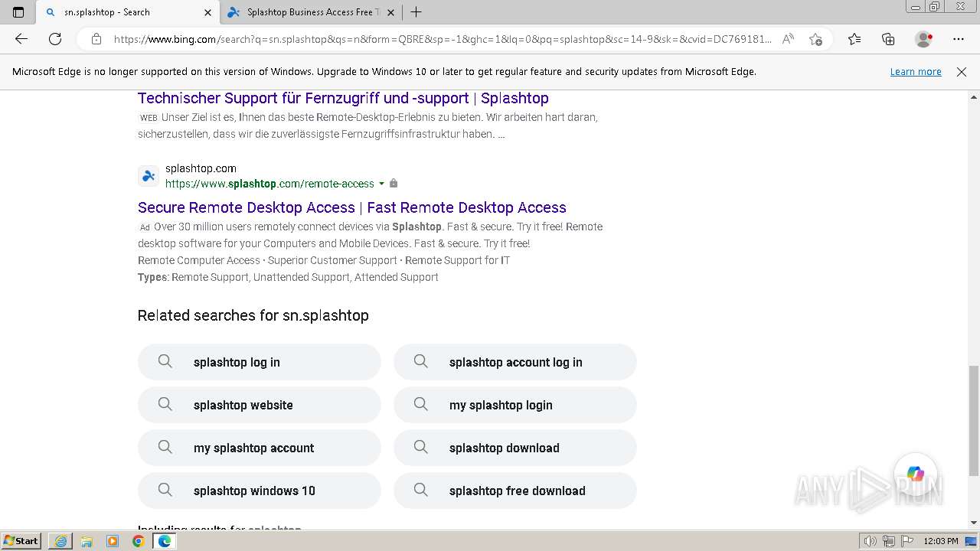Click the address bar URL field
This screenshot has height=551, width=980.
point(443,39)
